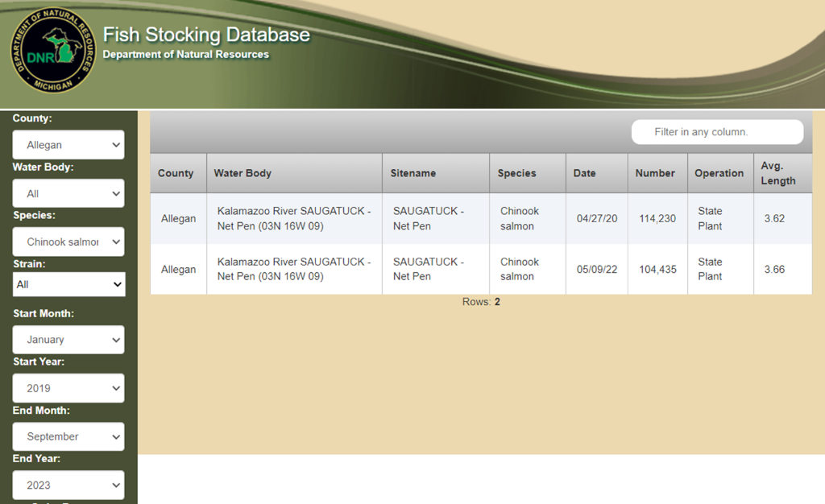Click the Number column header
The height and width of the screenshot is (504, 825).
click(655, 173)
